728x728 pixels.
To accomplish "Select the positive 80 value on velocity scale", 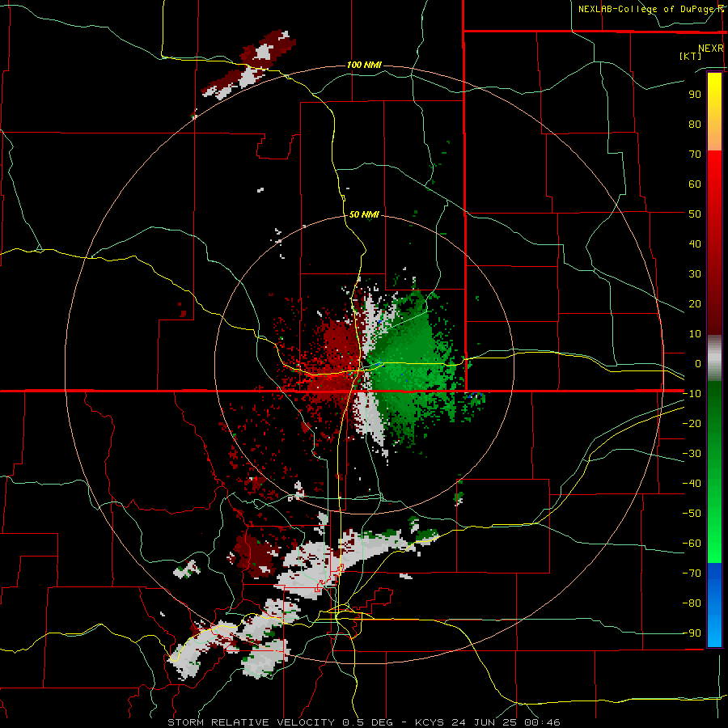I will pyautogui.click(x=695, y=124).
